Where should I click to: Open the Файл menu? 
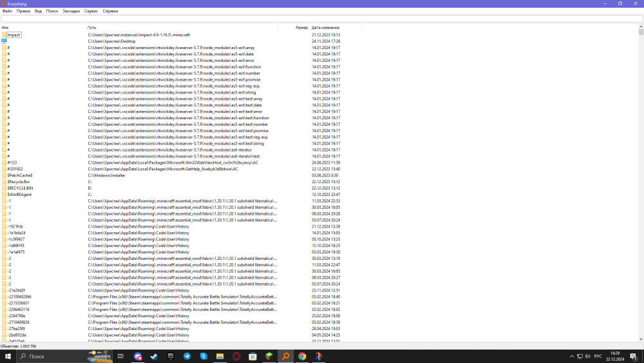click(x=7, y=11)
